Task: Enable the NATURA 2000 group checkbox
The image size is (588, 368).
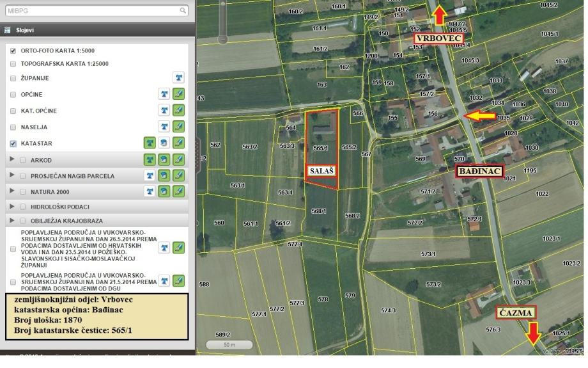Action: point(23,192)
